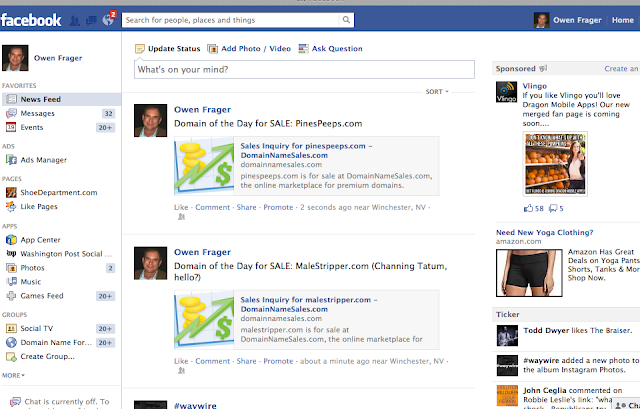Click the Vlingo ad logo
Screen dimensions: 640x409
[x=506, y=92]
